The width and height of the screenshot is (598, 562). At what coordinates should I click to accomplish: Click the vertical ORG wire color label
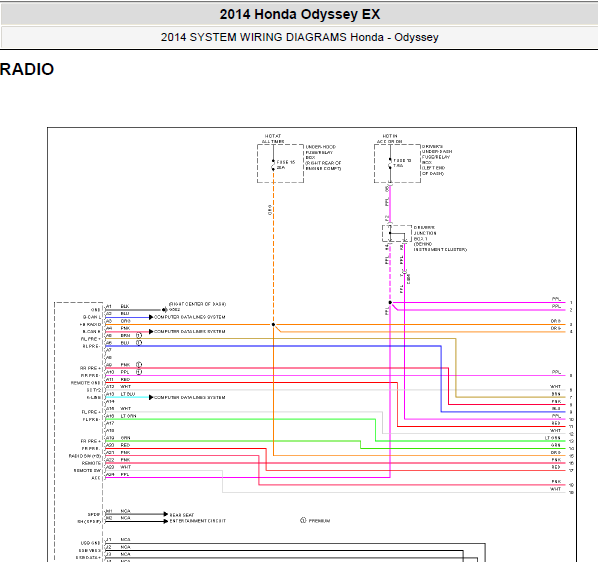pos(270,210)
